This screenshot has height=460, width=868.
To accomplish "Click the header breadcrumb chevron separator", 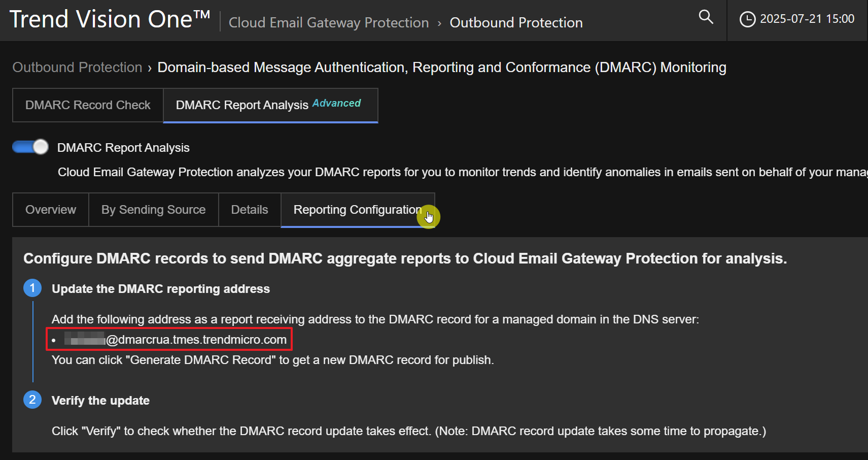I will tap(439, 23).
